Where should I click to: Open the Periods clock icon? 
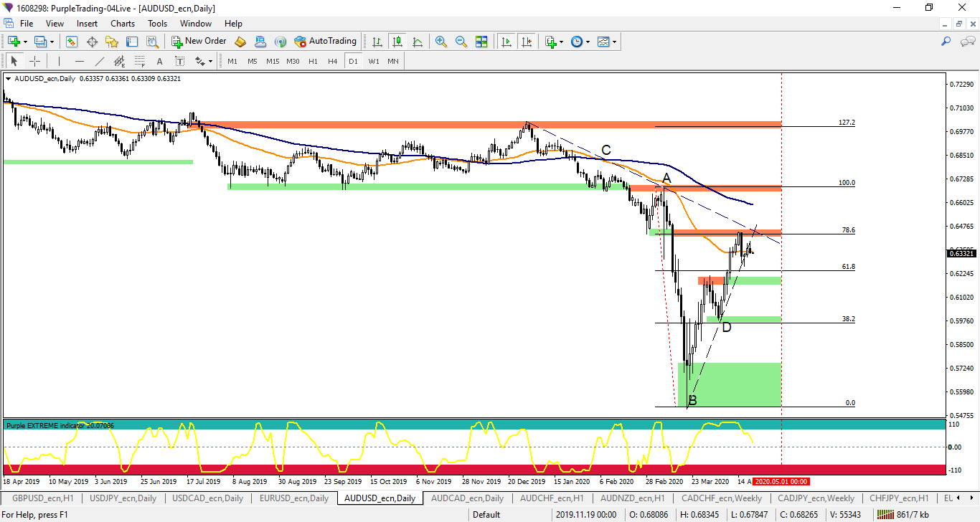[x=577, y=42]
